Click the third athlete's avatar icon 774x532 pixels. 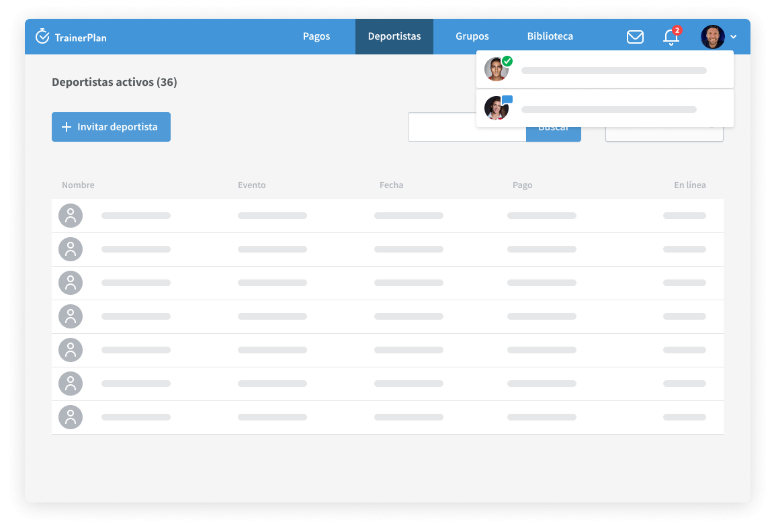tap(71, 283)
